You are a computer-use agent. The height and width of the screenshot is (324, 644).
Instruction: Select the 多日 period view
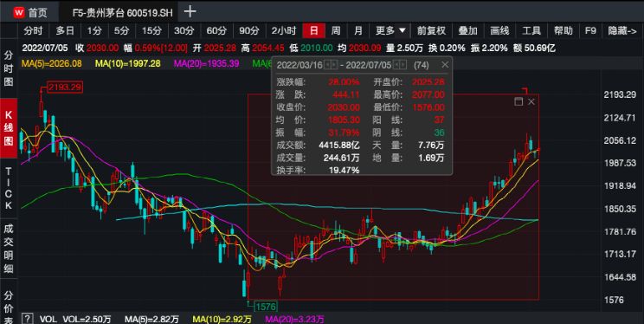point(65,31)
